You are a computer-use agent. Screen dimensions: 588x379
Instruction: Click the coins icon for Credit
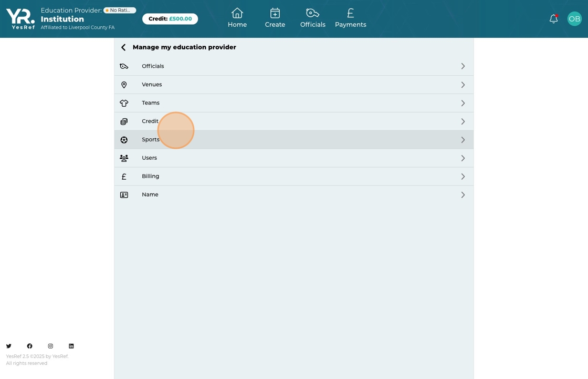[x=124, y=121]
